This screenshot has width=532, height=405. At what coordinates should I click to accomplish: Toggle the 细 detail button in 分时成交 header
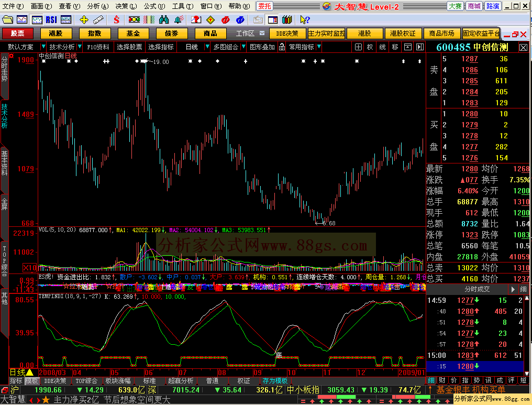pyautogui.click(x=523, y=289)
